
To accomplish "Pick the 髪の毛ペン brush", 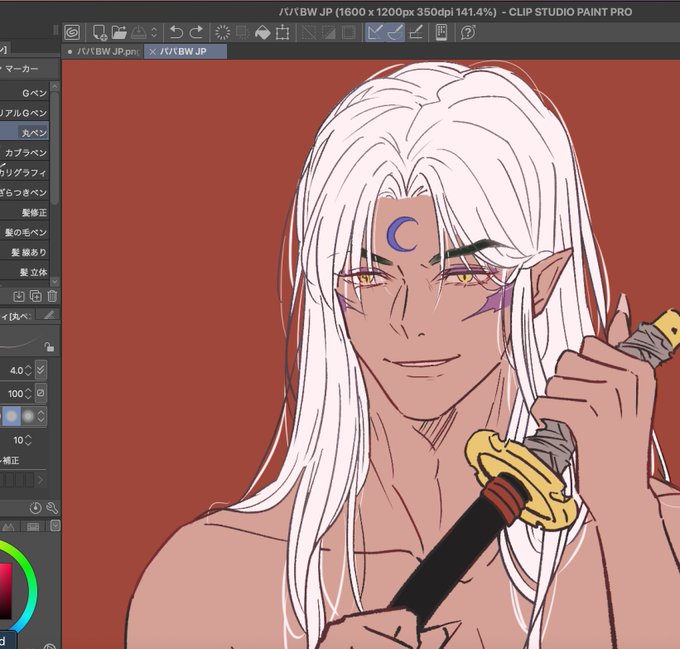I will pos(24,232).
